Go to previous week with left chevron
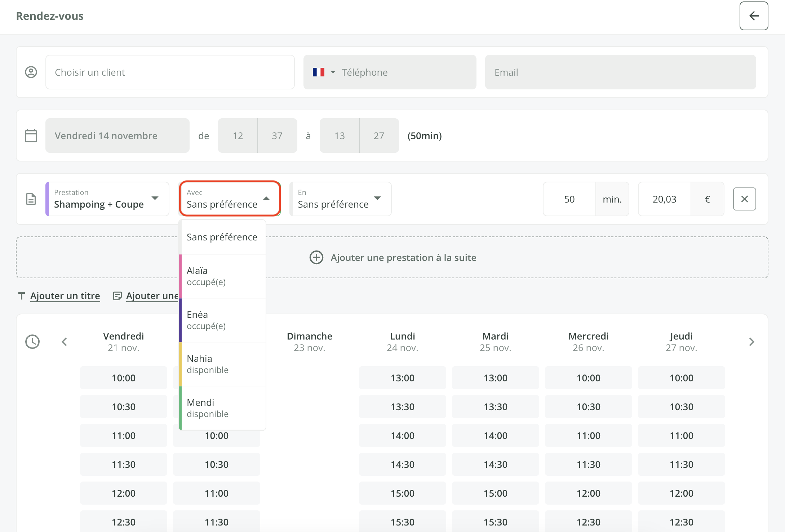The width and height of the screenshot is (785, 532). [x=65, y=342]
